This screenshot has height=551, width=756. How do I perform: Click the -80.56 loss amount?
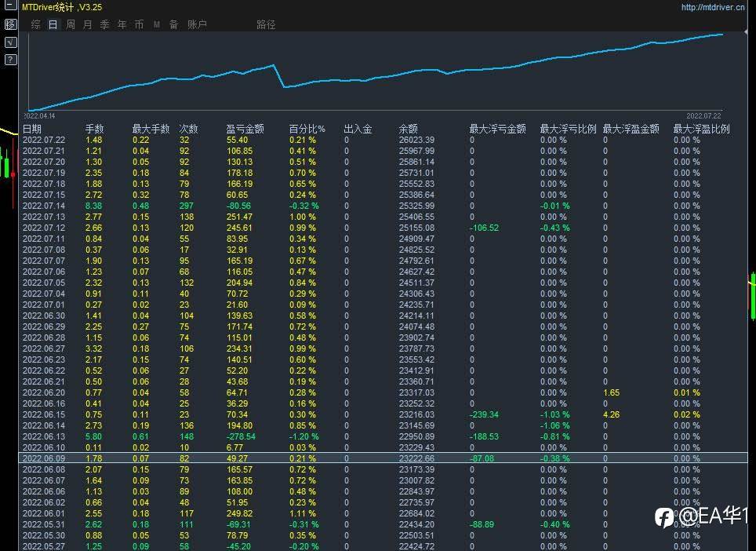point(239,206)
